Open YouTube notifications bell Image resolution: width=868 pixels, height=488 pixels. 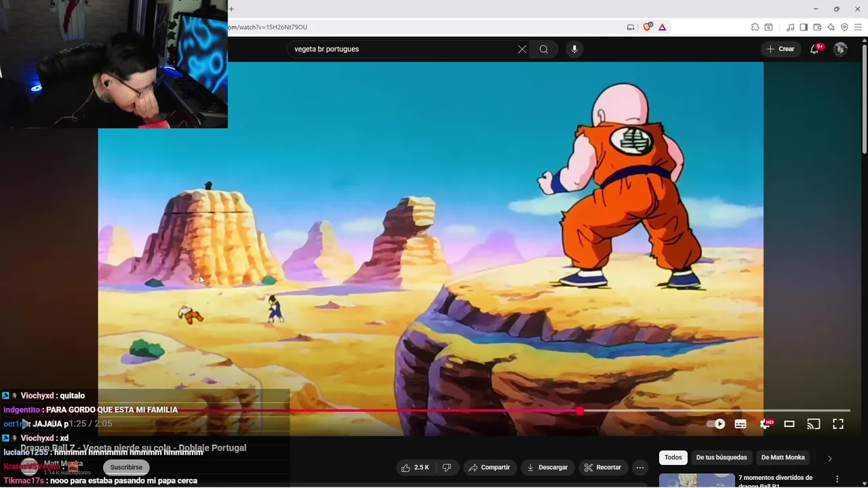click(x=815, y=49)
